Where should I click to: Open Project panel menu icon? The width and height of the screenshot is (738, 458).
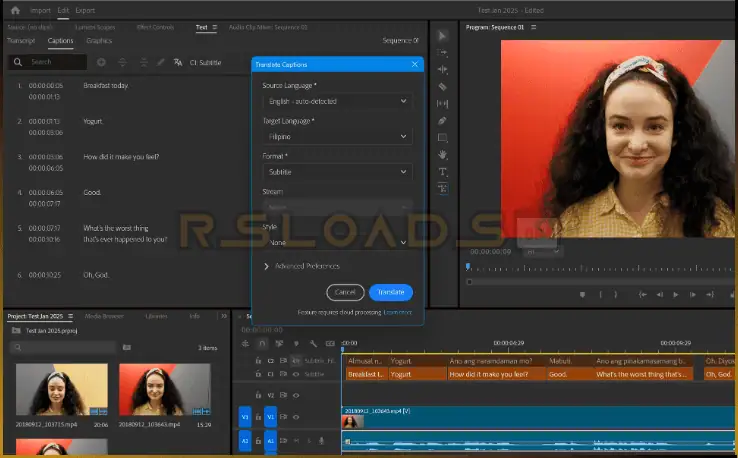(x=71, y=316)
